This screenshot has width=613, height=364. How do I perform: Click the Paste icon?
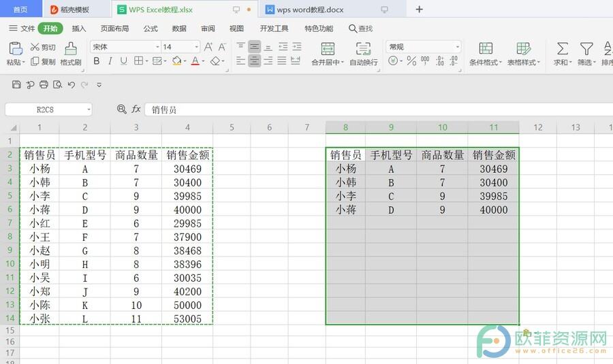[15, 49]
